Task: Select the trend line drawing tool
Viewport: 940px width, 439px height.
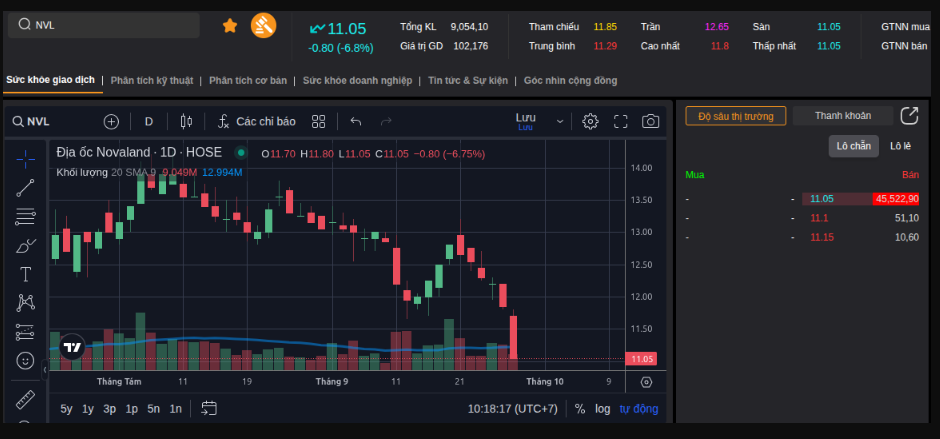Action: pos(25,188)
